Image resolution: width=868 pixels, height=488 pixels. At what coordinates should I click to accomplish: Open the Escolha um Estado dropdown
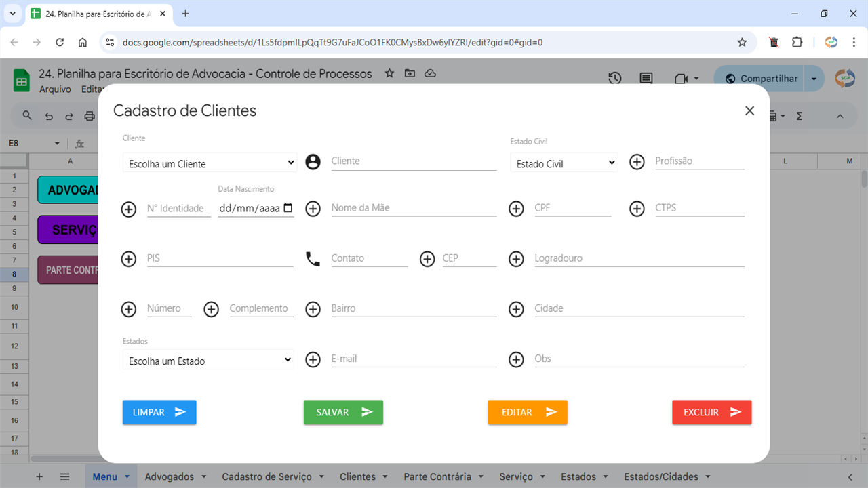[x=208, y=361]
